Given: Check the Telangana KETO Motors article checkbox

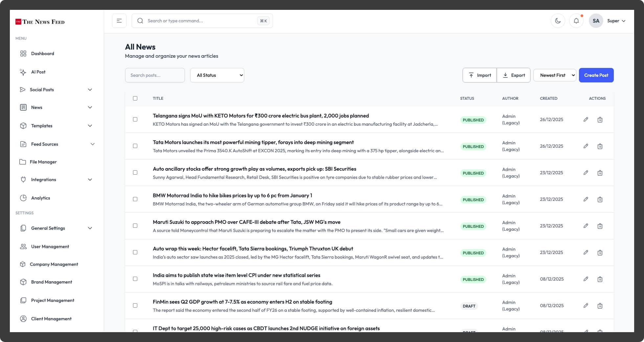Looking at the screenshot, I should (135, 119).
